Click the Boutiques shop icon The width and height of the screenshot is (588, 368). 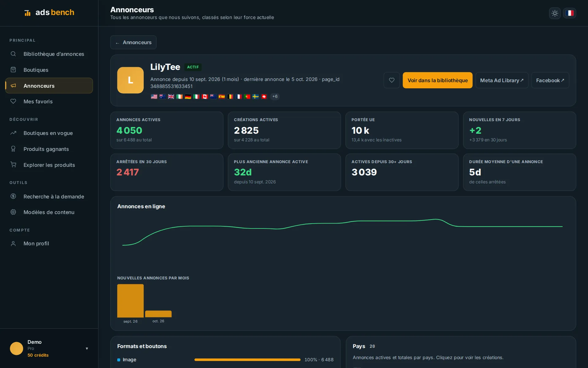tap(13, 70)
